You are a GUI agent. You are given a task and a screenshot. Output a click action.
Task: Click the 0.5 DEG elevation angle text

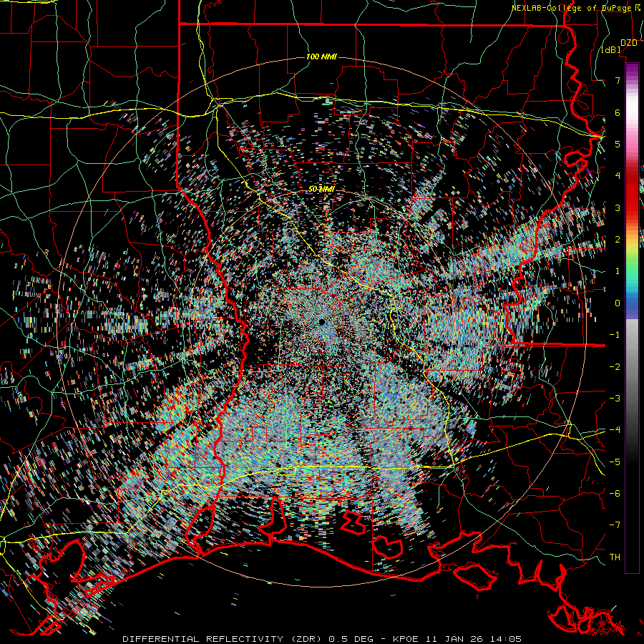[x=351, y=639]
